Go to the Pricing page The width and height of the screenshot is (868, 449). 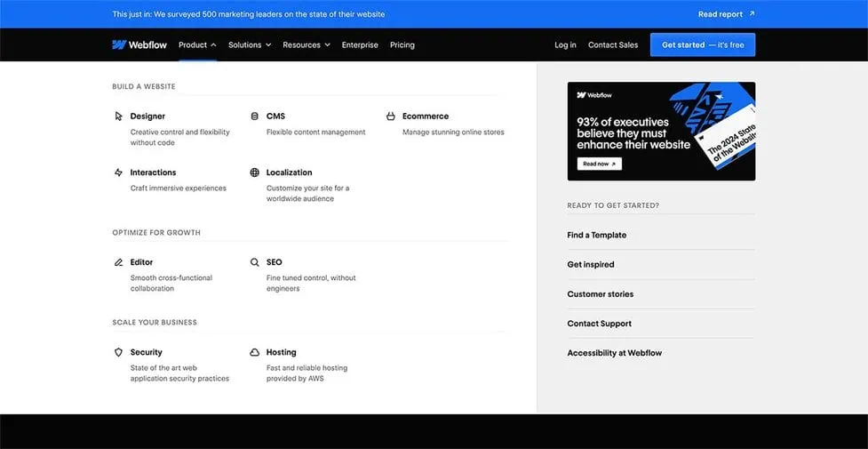tap(402, 44)
